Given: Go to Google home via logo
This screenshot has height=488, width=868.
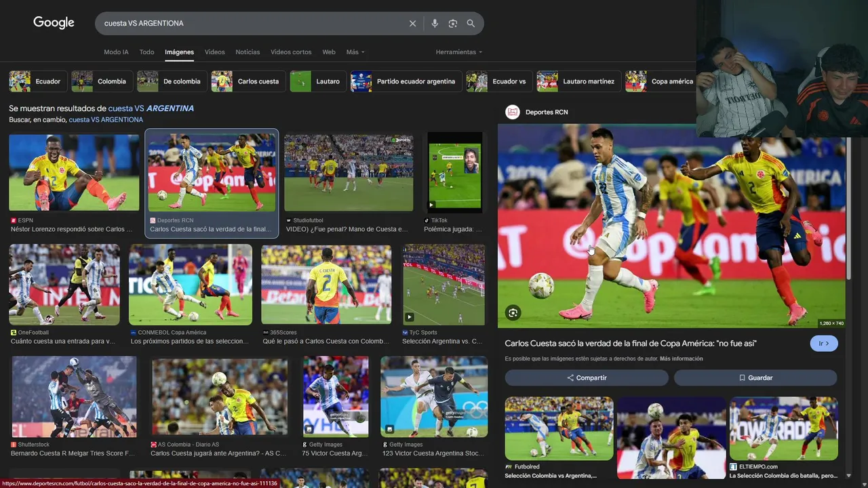Looking at the screenshot, I should (54, 22).
